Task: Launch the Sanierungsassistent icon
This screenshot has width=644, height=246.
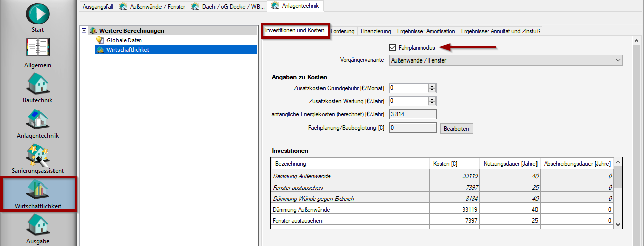Action: [38, 155]
